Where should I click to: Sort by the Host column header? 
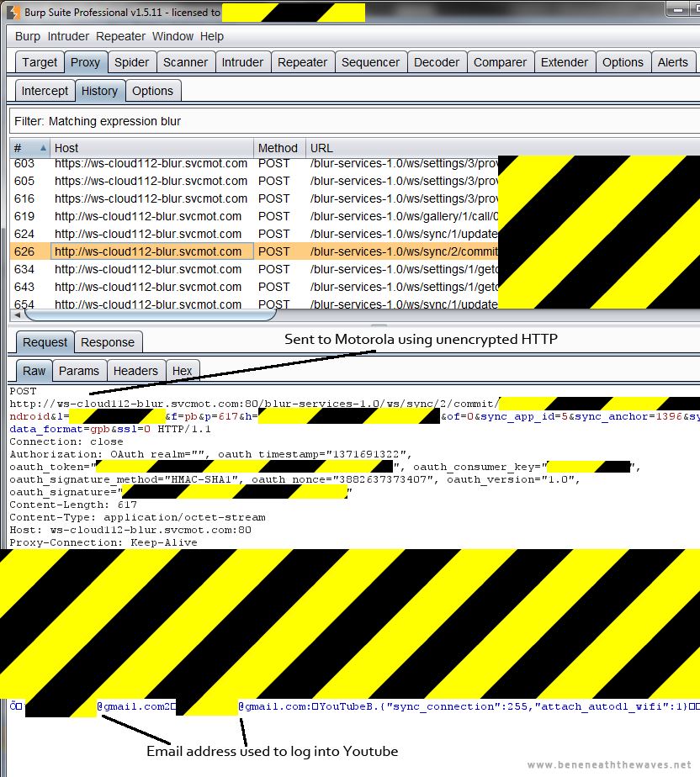point(151,148)
